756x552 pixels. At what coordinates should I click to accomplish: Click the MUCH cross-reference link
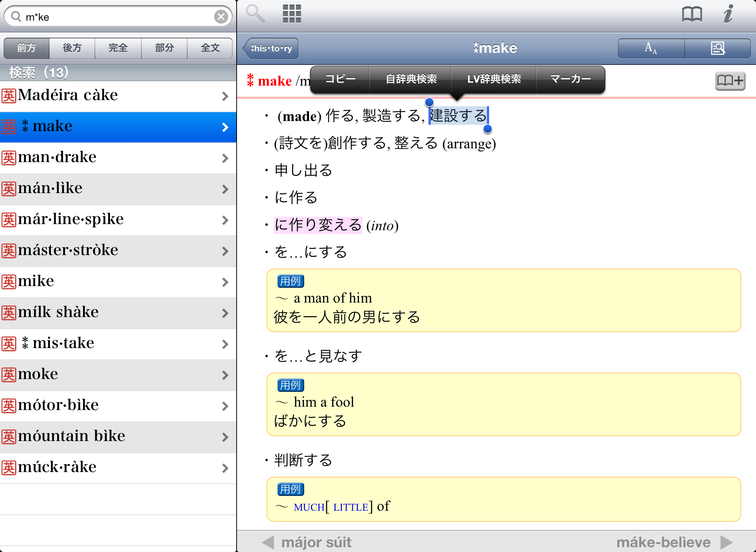[x=309, y=507]
